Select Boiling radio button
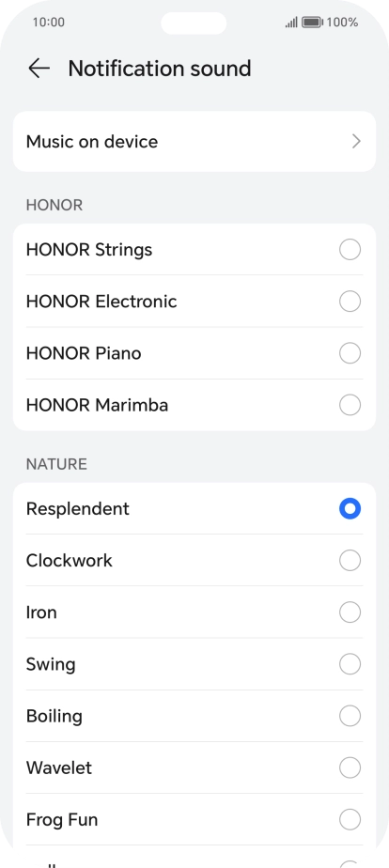 350,716
